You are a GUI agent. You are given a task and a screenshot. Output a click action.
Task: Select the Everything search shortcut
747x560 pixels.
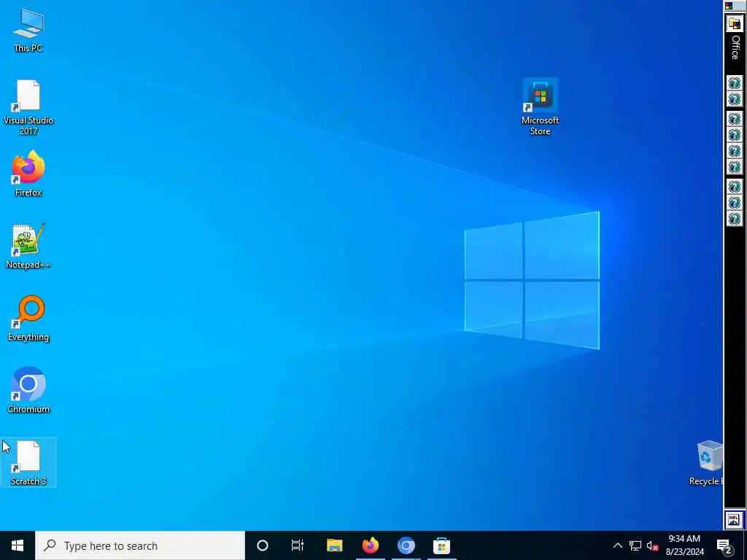(28, 319)
